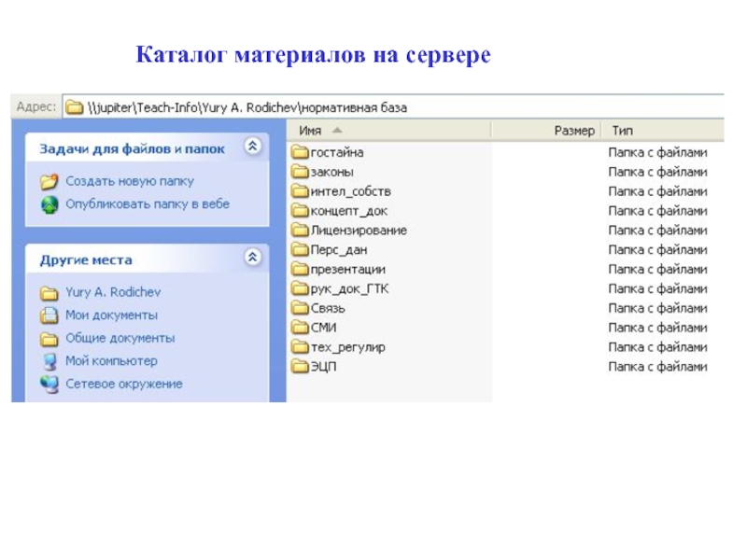Screen dimensions: 747x560
Task: Open the Мои документы link
Action: (111, 315)
